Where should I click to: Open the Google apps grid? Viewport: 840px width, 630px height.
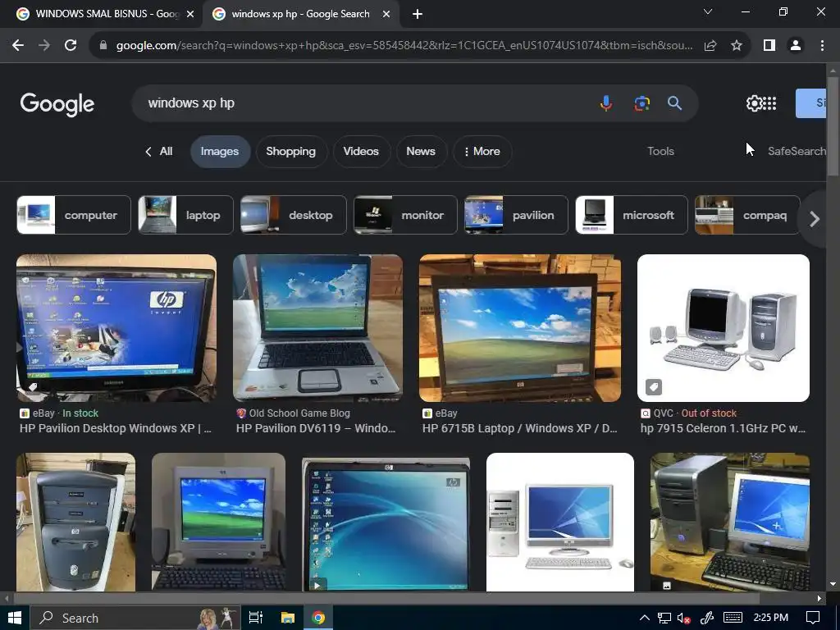pyautogui.click(x=769, y=103)
